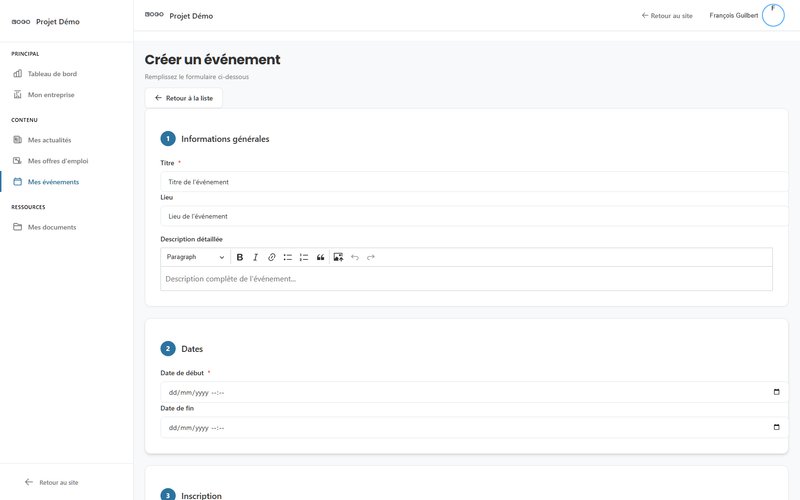The width and height of the screenshot is (800, 500).
Task: Click the Lieu de l'événement input field
Action: click(466, 216)
